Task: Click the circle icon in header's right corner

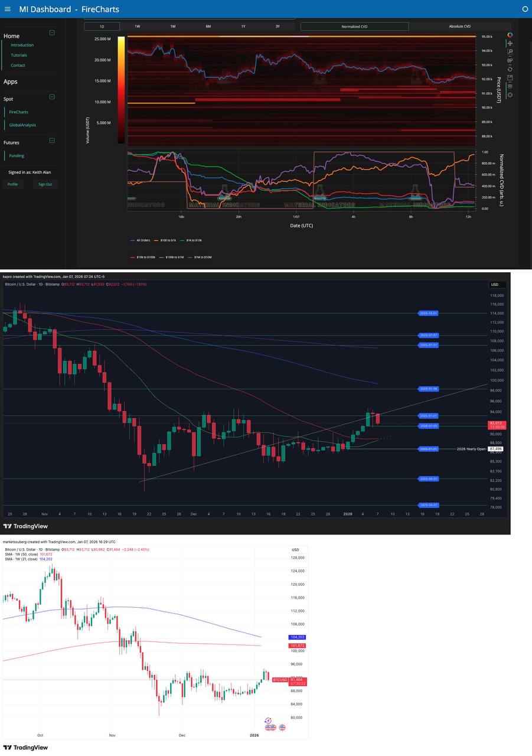Action: (525, 9)
